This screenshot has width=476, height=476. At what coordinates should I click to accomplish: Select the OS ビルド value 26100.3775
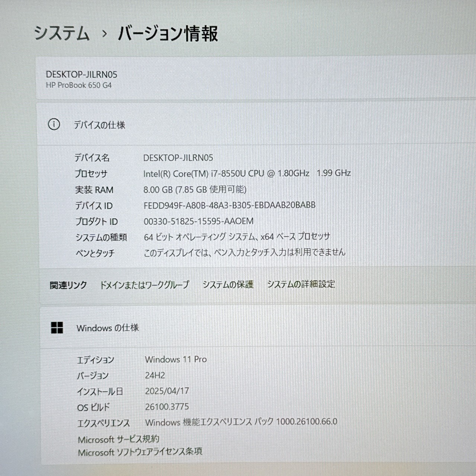click(x=167, y=407)
